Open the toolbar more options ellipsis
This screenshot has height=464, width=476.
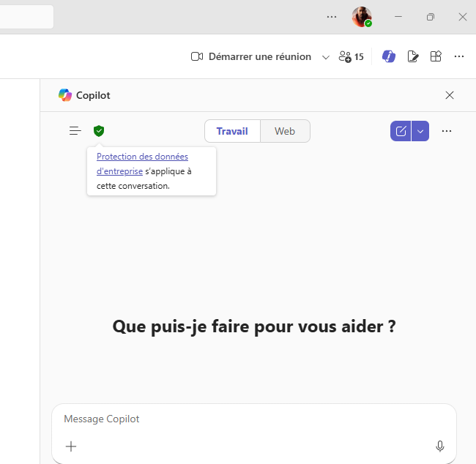[x=459, y=56]
